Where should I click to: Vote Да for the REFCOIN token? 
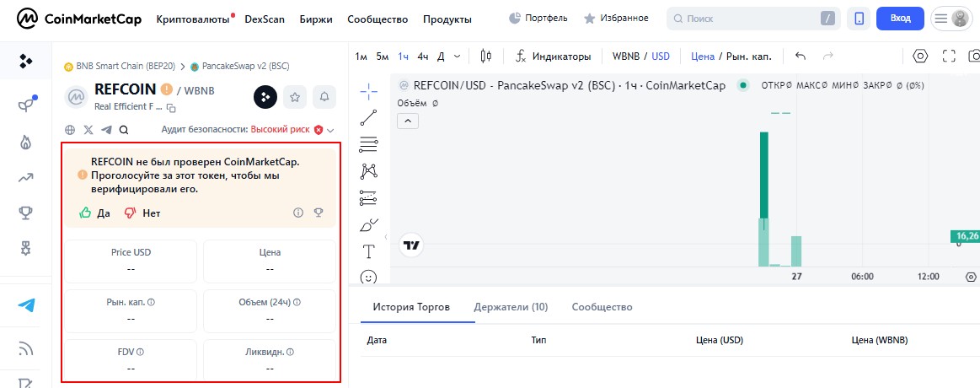[x=94, y=213]
